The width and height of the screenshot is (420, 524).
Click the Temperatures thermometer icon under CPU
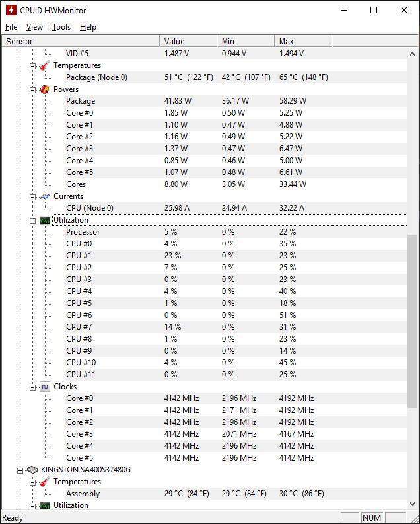click(45, 65)
